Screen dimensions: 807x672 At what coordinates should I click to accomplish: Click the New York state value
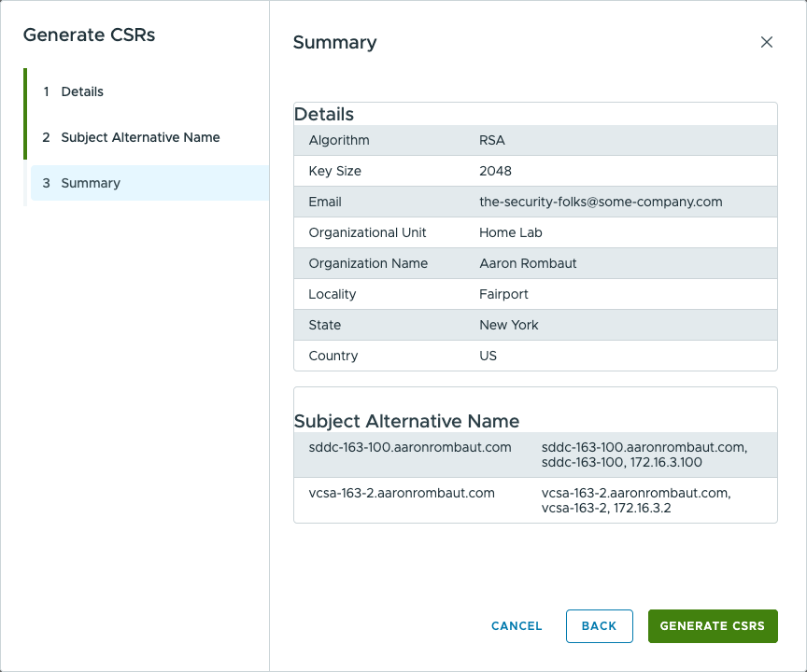click(x=509, y=325)
